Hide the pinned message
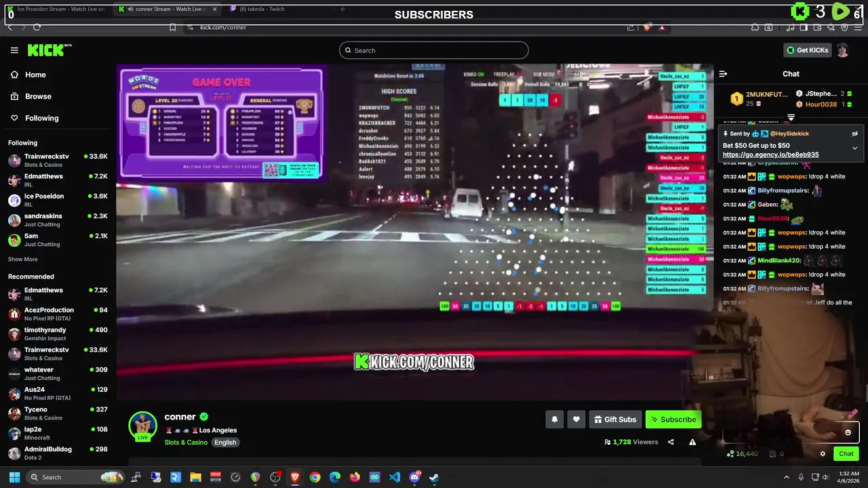 pos(854,134)
